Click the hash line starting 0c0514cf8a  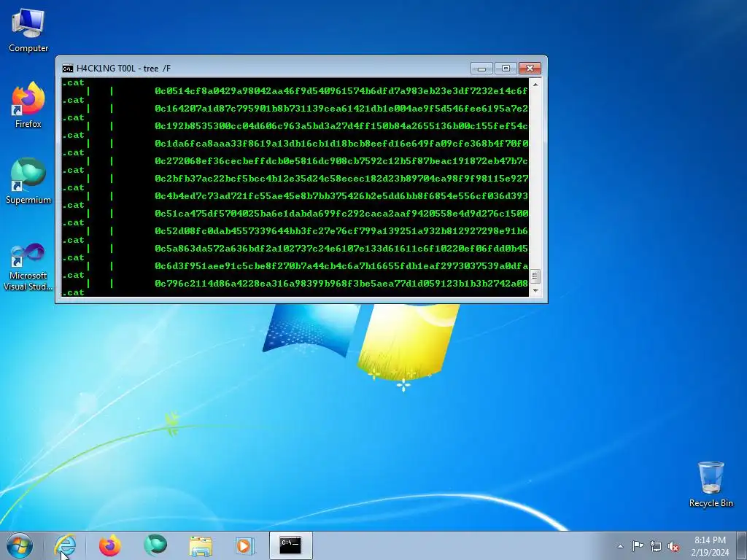coord(341,91)
